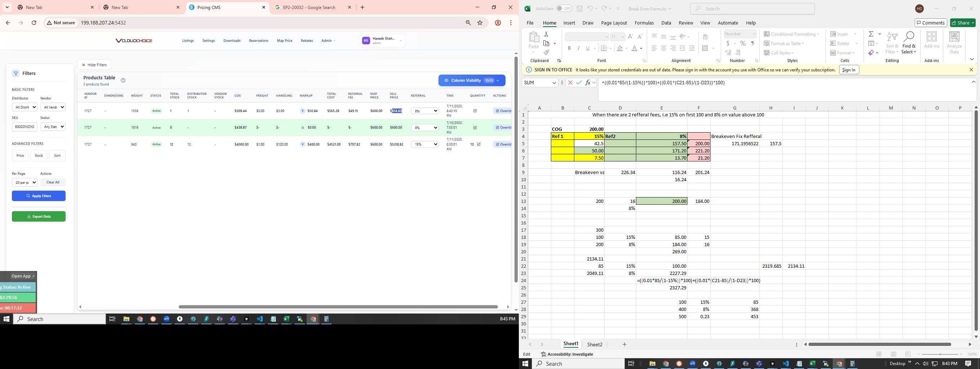Click the Excel Save icon in title bar
Viewport: 980px width, 369px height.
[579, 9]
